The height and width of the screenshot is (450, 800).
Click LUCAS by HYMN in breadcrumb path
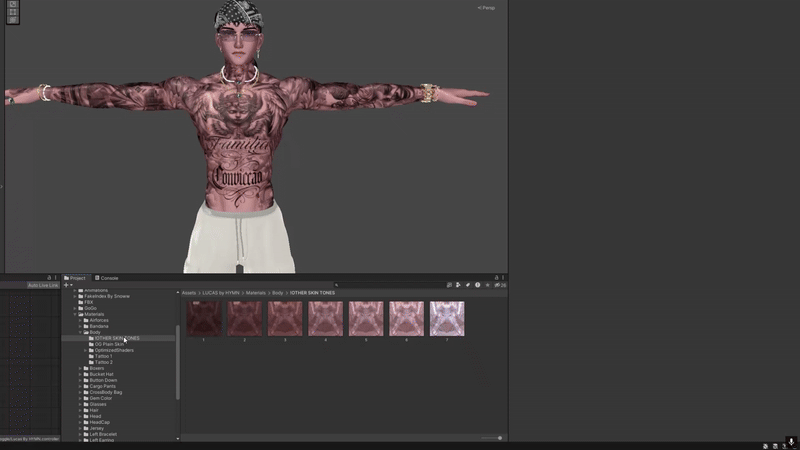pyautogui.click(x=218, y=293)
